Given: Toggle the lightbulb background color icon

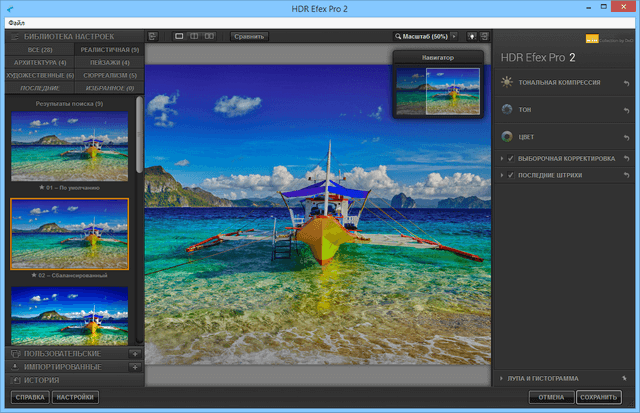Looking at the screenshot, I should pyautogui.click(x=471, y=36).
